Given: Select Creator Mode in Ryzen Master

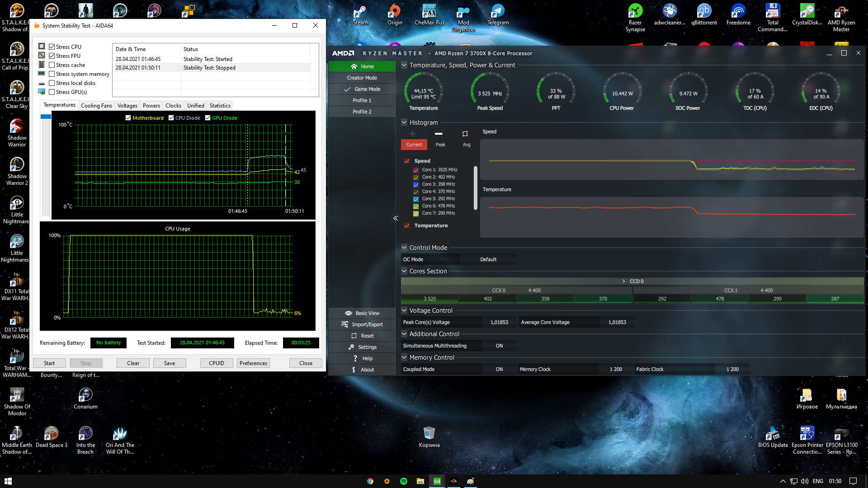Looking at the screenshot, I should [362, 78].
